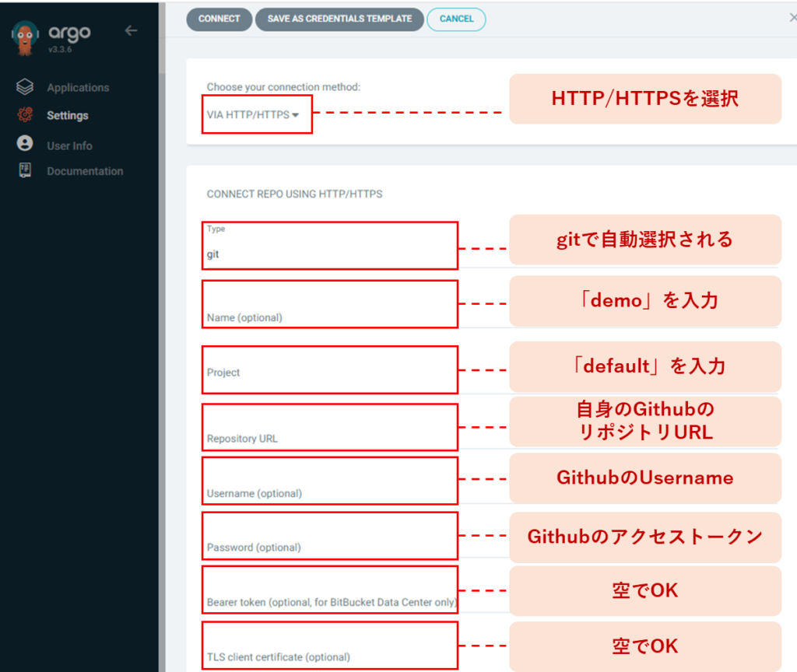The height and width of the screenshot is (672, 797).
Task: Click the Applications layers icon
Action: point(25,87)
